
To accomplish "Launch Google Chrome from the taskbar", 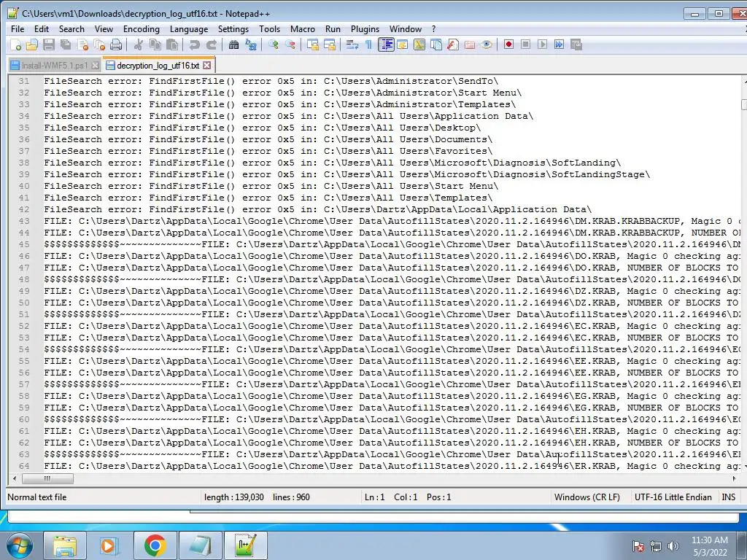I will click(155, 545).
